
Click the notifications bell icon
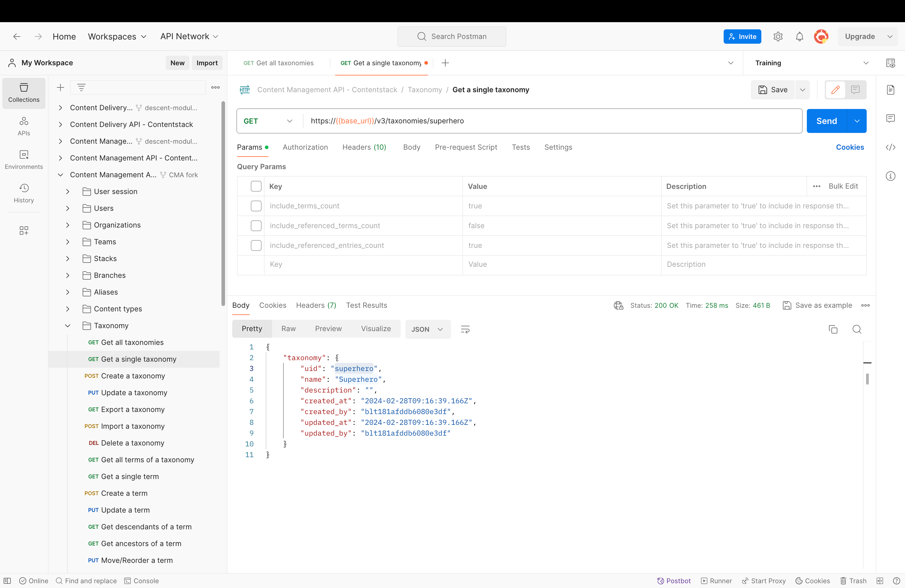pos(799,37)
